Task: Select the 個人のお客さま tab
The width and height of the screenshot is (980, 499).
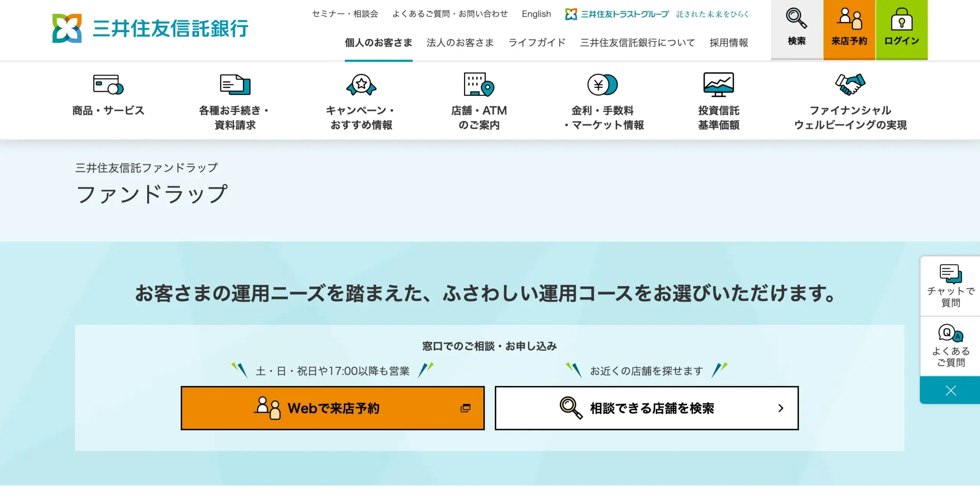Action: pyautogui.click(x=379, y=43)
